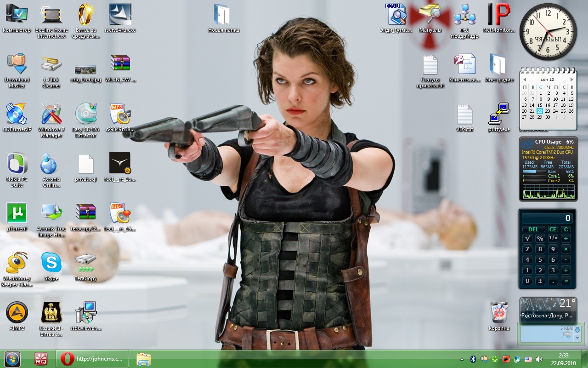Launch µTorrent from the desktop
Image resolution: width=588 pixels, height=368 pixels.
click(17, 217)
